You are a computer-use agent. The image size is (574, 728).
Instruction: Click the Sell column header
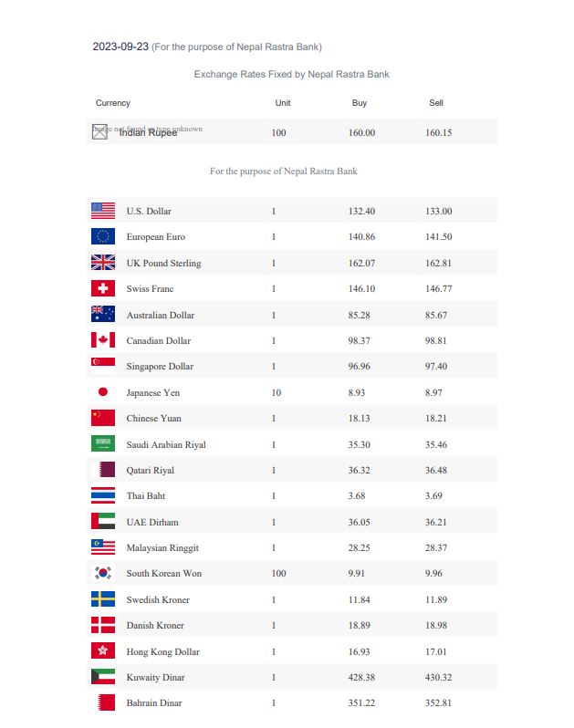(436, 103)
